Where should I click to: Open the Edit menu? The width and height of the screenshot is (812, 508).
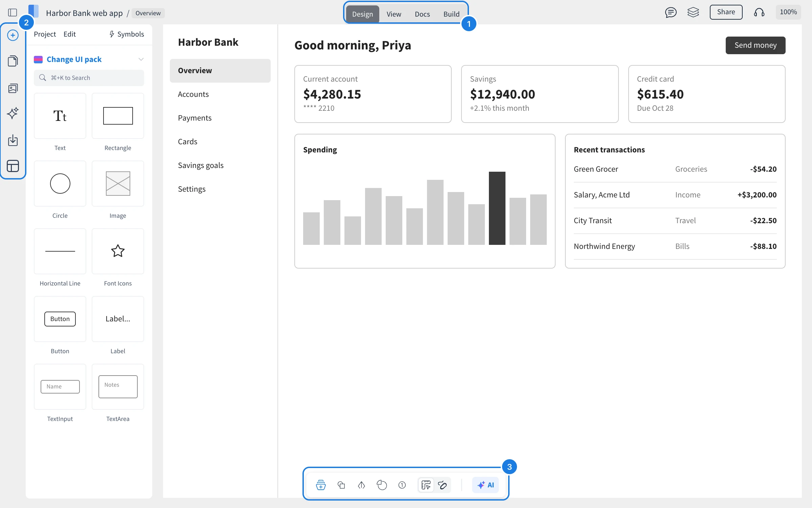click(x=69, y=34)
